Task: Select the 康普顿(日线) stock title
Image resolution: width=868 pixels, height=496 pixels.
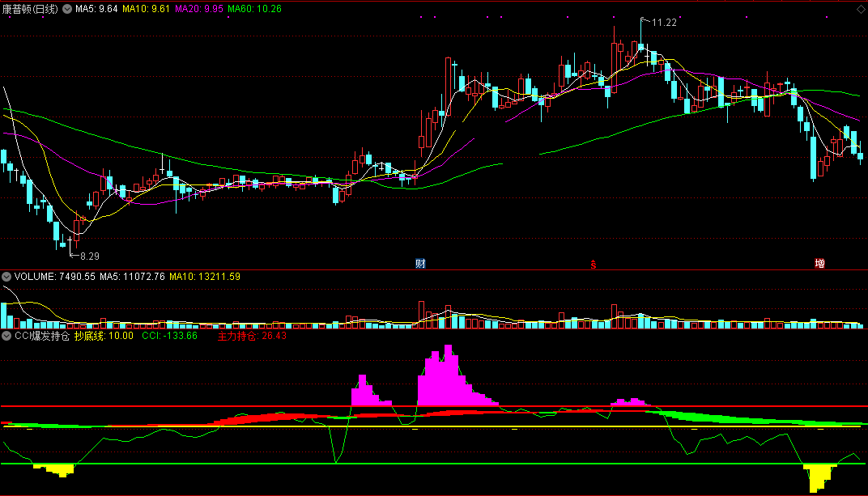Action: coord(30,9)
